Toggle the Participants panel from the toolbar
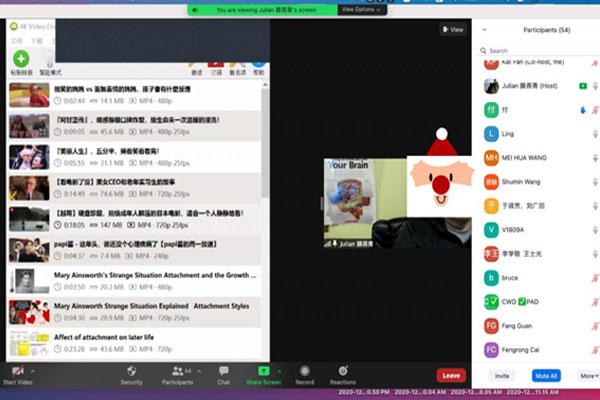The height and width of the screenshot is (400, 600). pos(177,376)
